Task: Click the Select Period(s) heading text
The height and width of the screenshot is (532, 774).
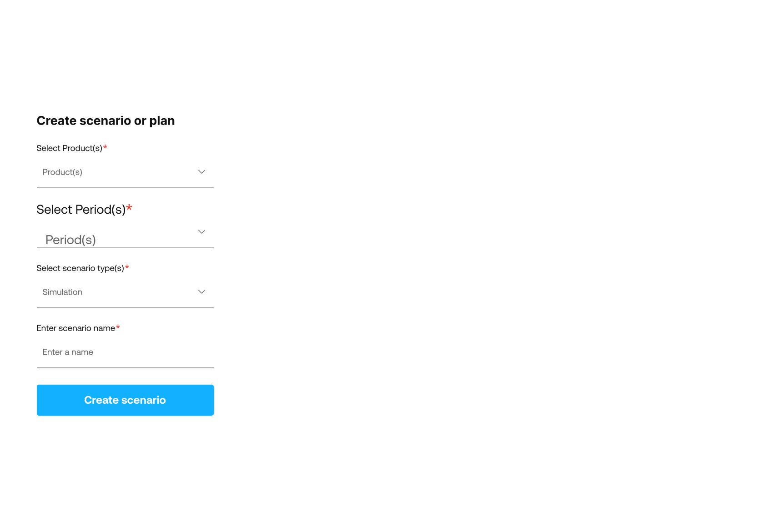Action: click(x=80, y=209)
